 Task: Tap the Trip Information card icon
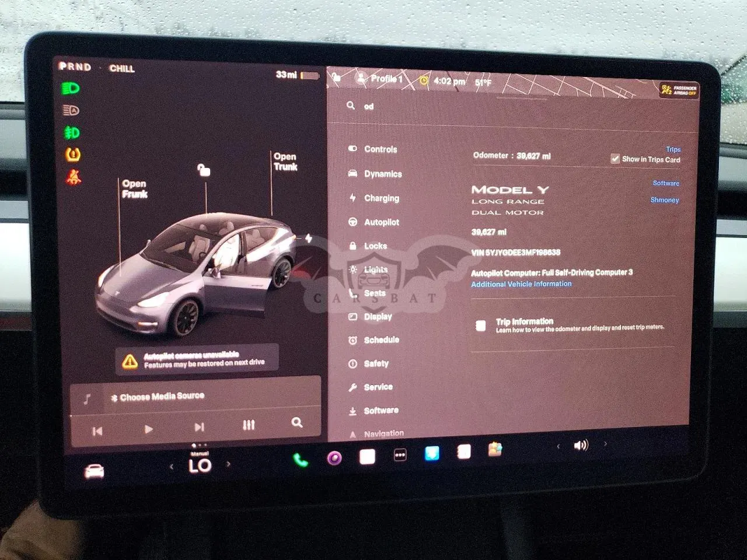(x=481, y=325)
